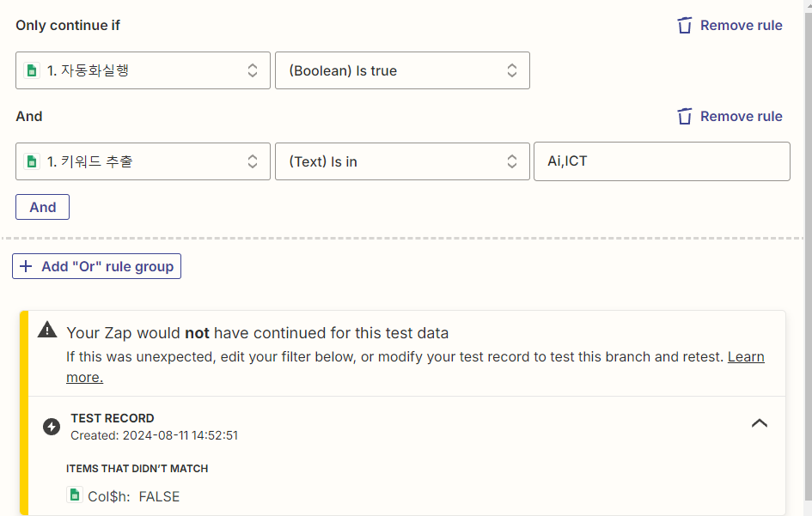This screenshot has height=516, width=812.
Task: Click Sheets icon beside Col$h: FALSE
Action: pos(75,495)
